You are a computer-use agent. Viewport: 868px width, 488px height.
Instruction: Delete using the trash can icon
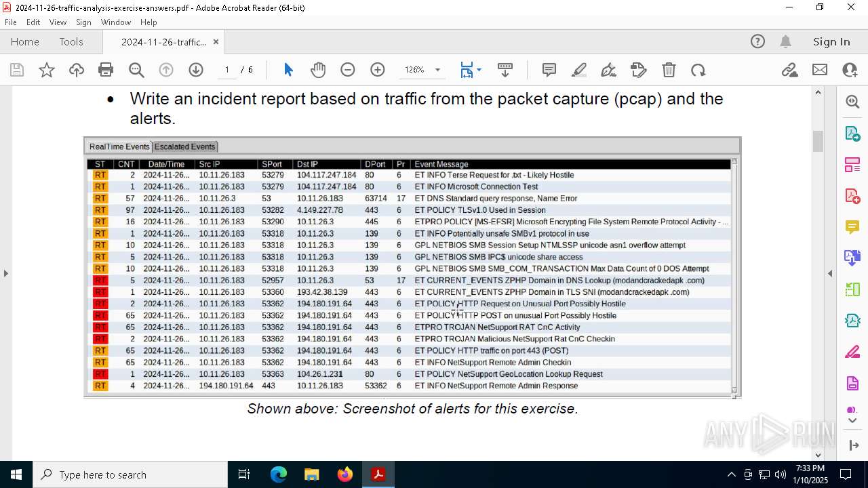(669, 70)
